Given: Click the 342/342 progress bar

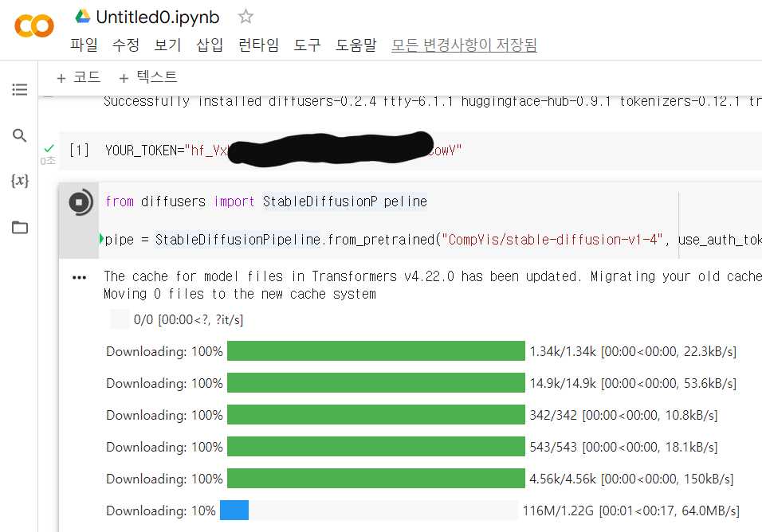Looking at the screenshot, I should tap(375, 415).
